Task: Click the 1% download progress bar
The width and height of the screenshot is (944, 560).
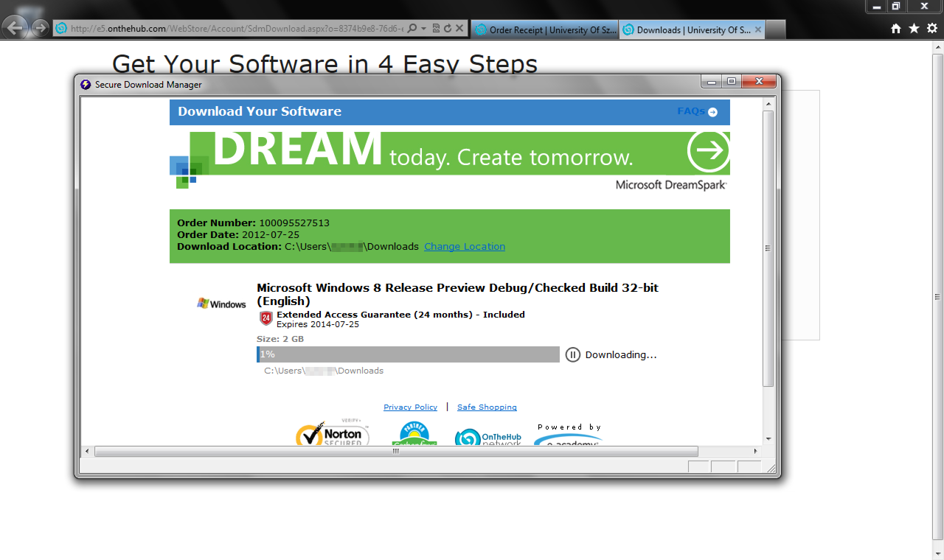Action: click(x=408, y=354)
